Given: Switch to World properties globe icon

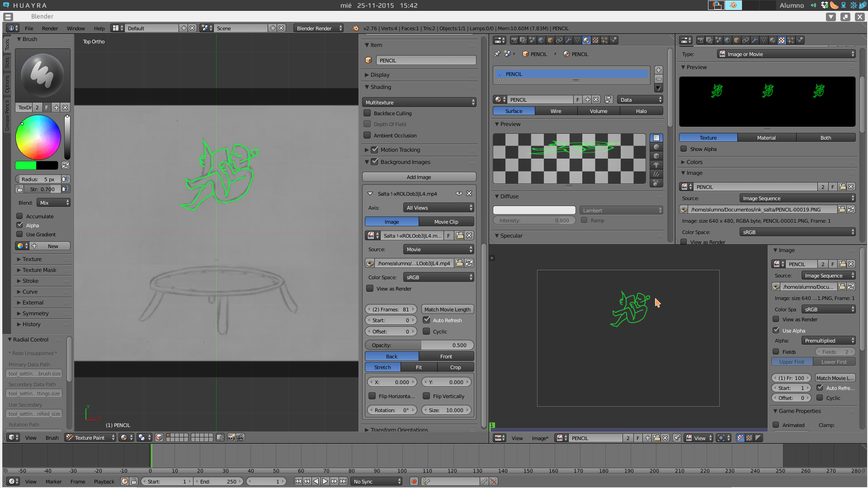Looking at the screenshot, I should (x=727, y=40).
